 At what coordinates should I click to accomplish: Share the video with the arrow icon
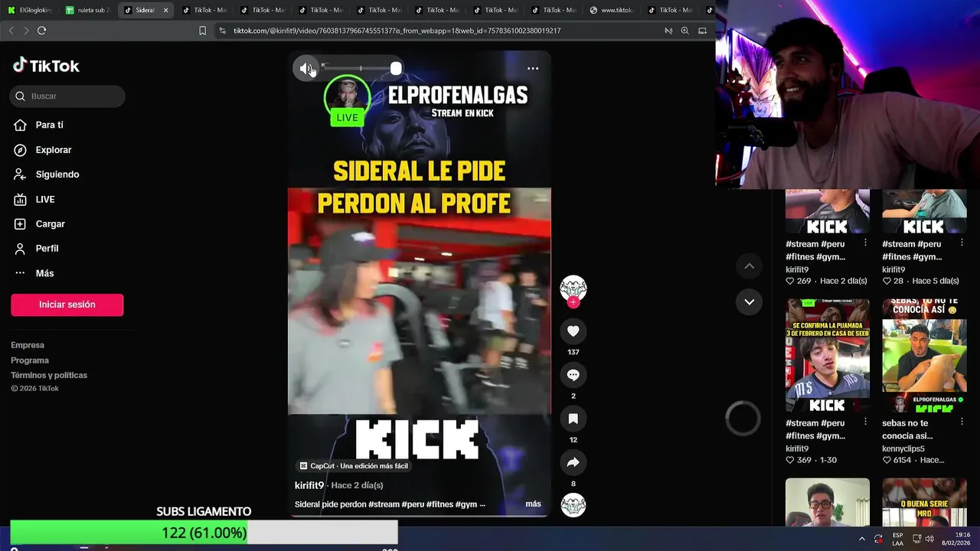pyautogui.click(x=573, y=462)
